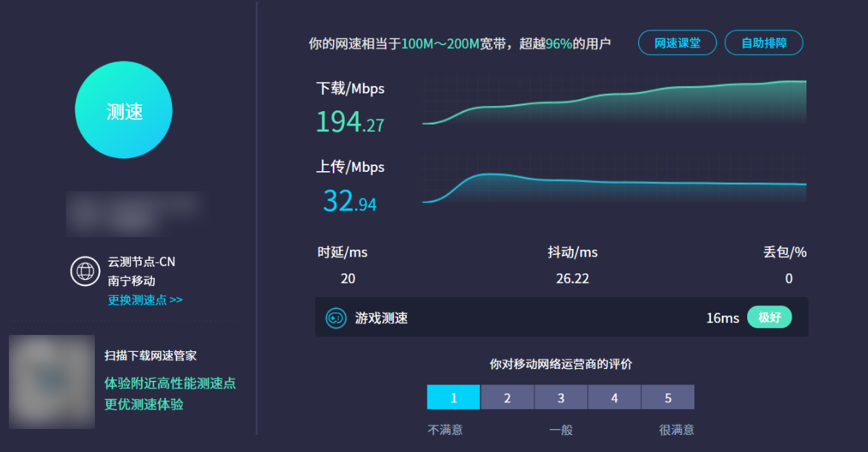Click the 更优测速体验 text
Viewport: 868px width, 452px height.
144,405
